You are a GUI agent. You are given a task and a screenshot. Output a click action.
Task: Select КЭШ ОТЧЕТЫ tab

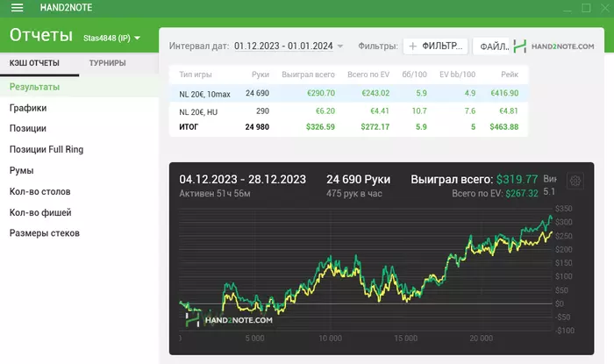pos(34,63)
